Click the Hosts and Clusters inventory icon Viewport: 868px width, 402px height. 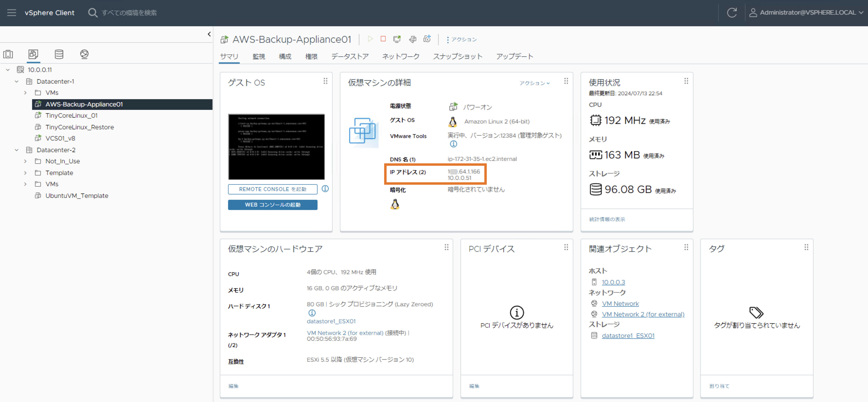(x=8, y=54)
